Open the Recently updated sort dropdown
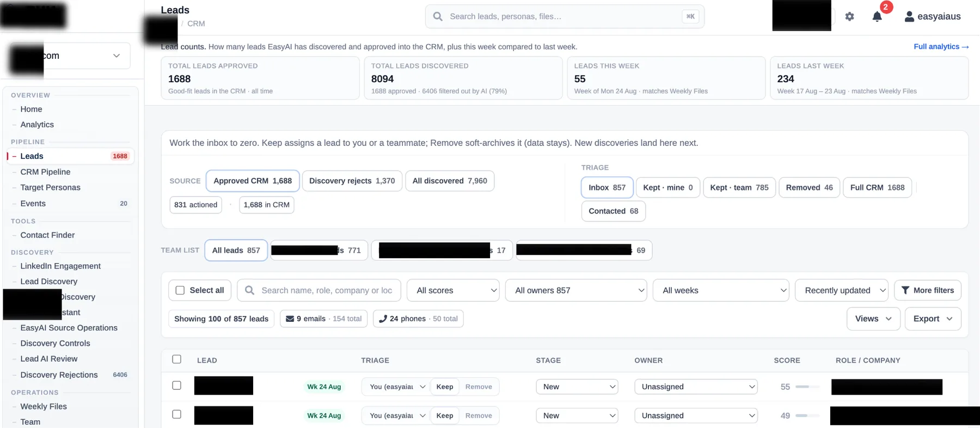This screenshot has width=980, height=428. (x=842, y=290)
